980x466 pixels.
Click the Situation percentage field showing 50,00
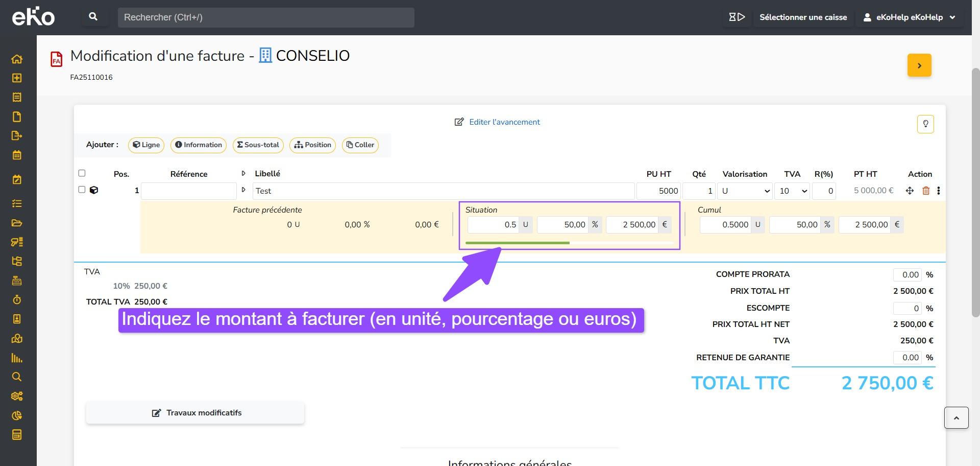point(561,225)
